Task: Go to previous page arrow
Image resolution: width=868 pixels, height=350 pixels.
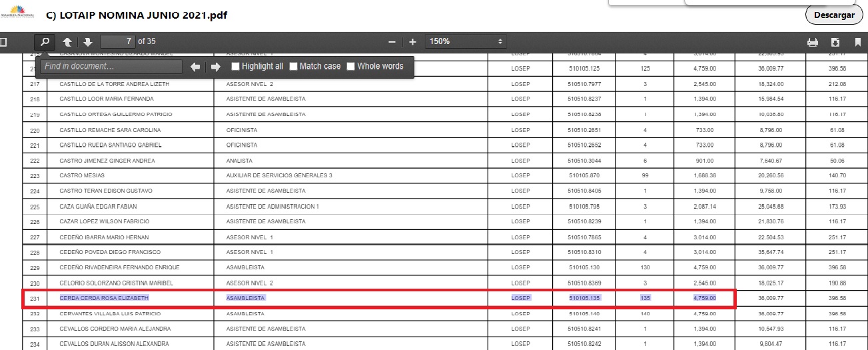Action: (67, 41)
